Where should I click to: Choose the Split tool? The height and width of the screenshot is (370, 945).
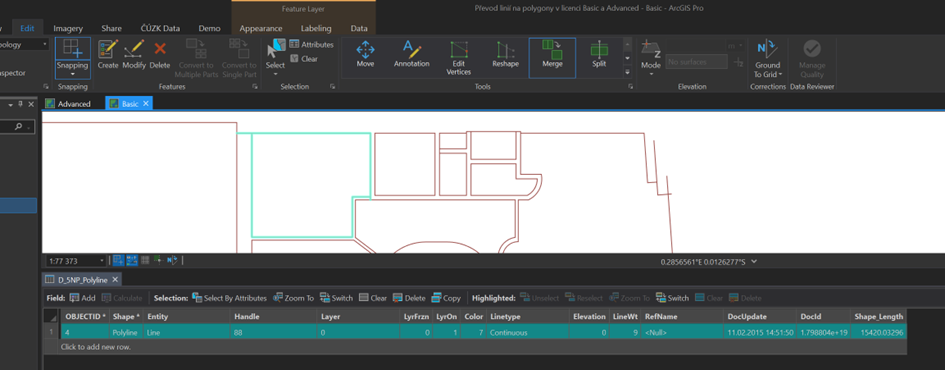(x=598, y=54)
